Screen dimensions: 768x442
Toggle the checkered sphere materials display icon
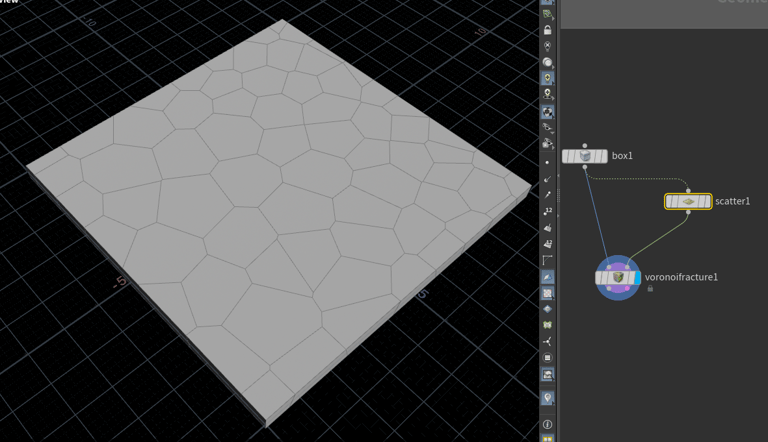pyautogui.click(x=548, y=112)
